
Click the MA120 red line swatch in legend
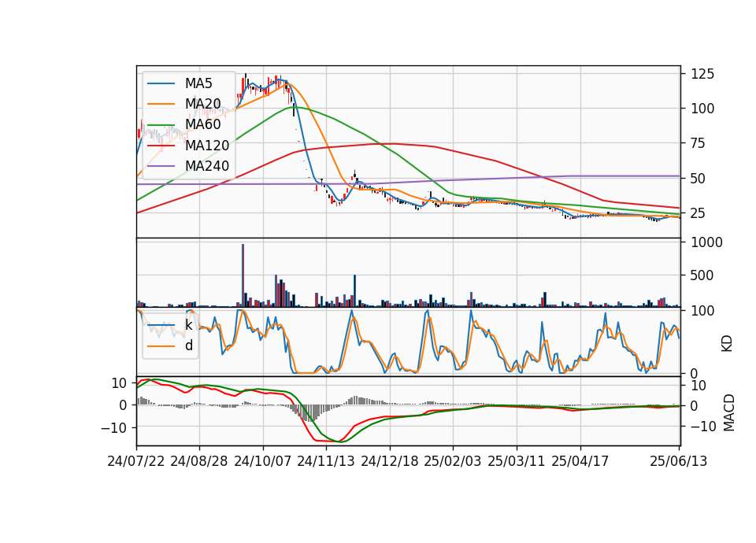pyautogui.click(x=161, y=146)
